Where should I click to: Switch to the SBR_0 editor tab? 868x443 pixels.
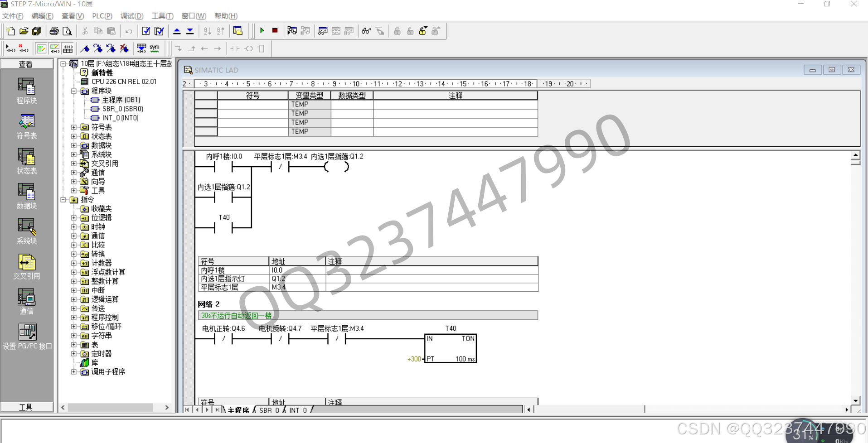click(269, 410)
